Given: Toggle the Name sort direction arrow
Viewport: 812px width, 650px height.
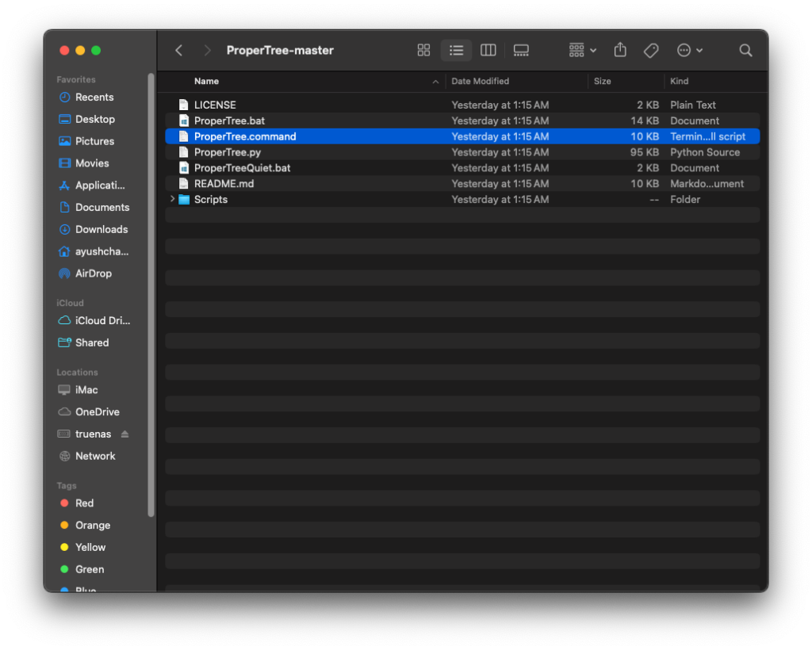Looking at the screenshot, I should (435, 82).
